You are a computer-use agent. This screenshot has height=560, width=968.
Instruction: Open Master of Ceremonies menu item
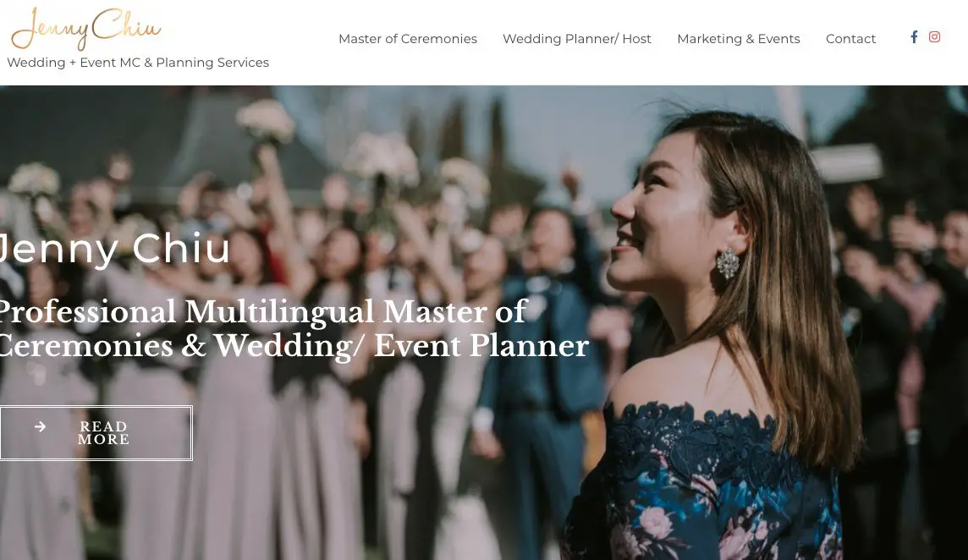pyautogui.click(x=408, y=39)
